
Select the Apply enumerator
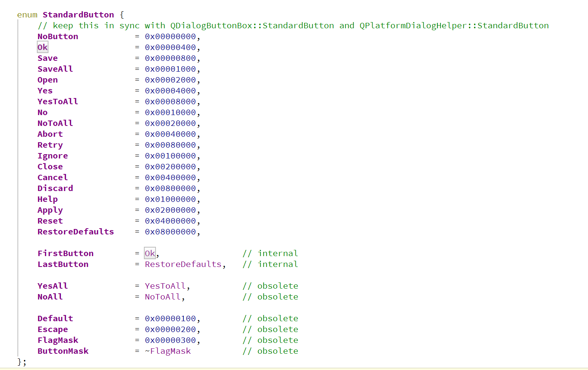point(50,210)
